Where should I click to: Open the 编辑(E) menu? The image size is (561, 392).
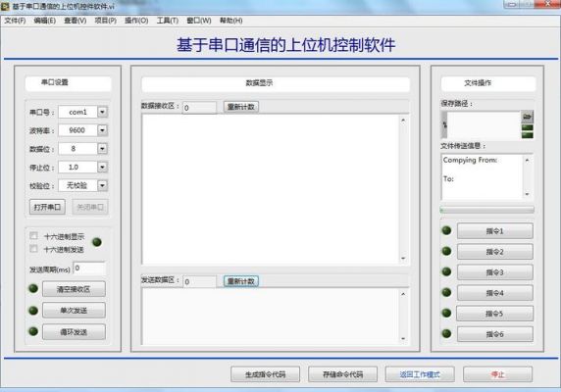point(45,21)
